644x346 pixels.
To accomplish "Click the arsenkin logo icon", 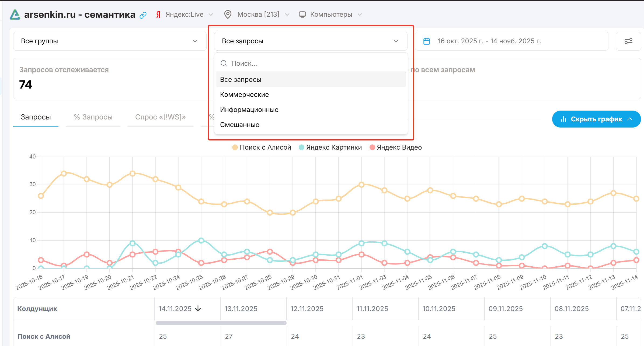I will 15,15.
